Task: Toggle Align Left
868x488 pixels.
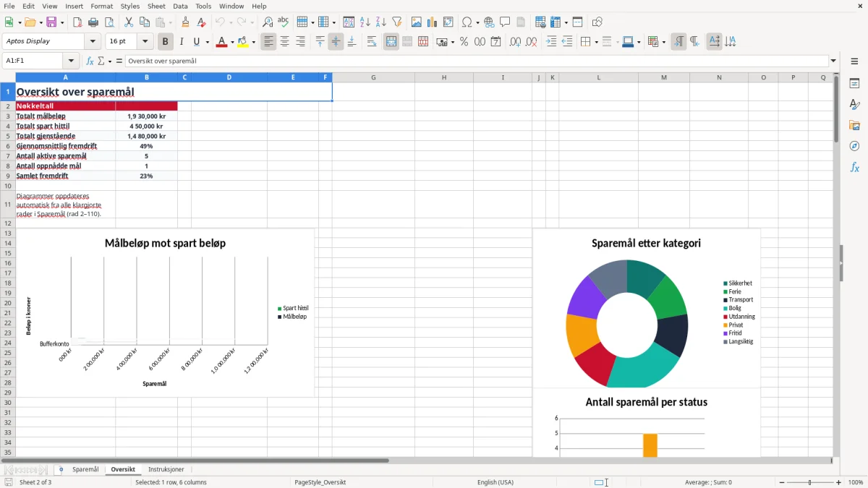Action: pos(268,42)
